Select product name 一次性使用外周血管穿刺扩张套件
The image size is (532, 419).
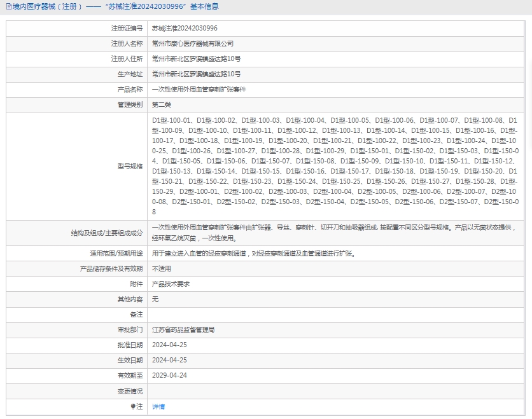[x=199, y=90]
